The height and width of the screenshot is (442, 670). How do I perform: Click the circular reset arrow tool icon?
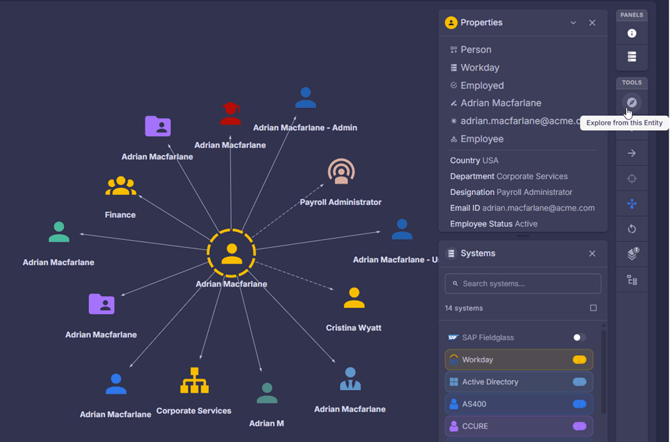[631, 229]
